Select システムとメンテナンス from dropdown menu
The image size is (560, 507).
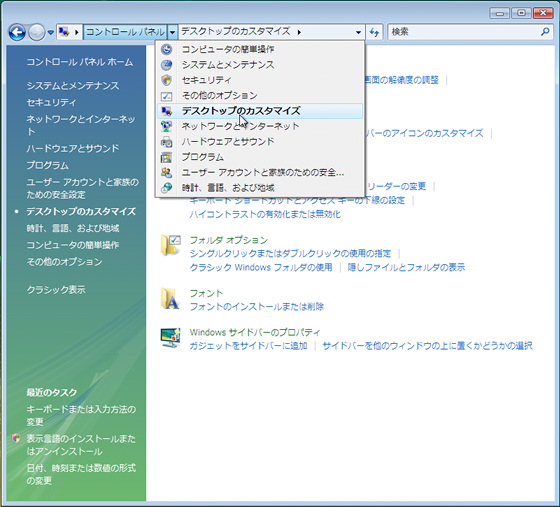point(260,65)
